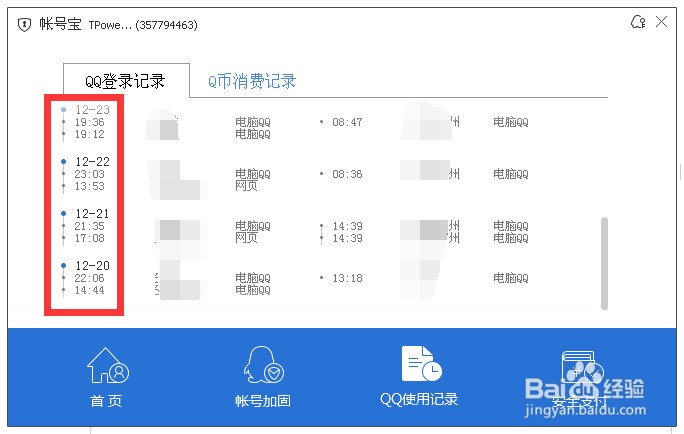Screen dimensions: 684x434
Task: Click the 14:44 login time
Action: pos(89,290)
